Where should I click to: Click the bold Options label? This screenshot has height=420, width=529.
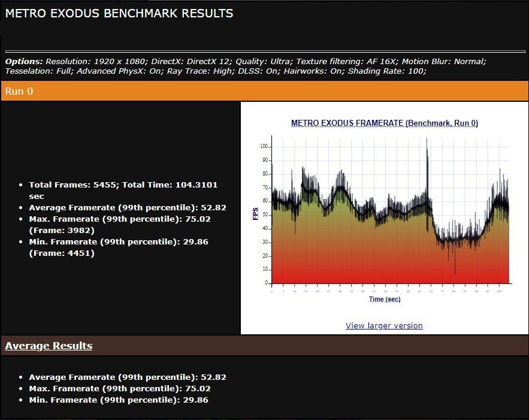point(24,62)
